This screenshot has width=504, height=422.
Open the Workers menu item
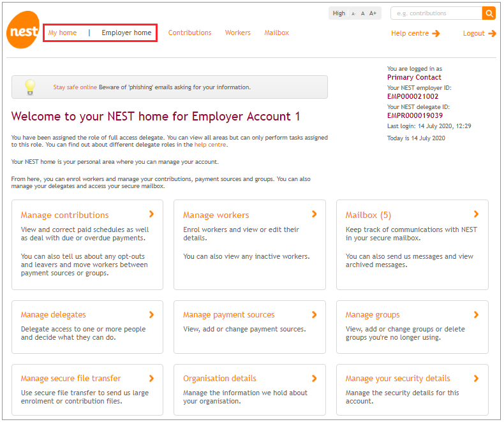tap(237, 33)
